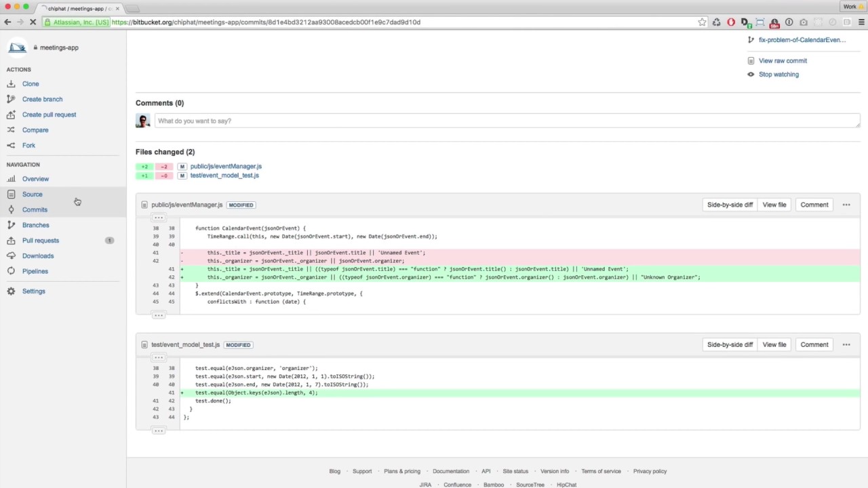Show the Branches page
This screenshot has width=868, height=488.
35,225
